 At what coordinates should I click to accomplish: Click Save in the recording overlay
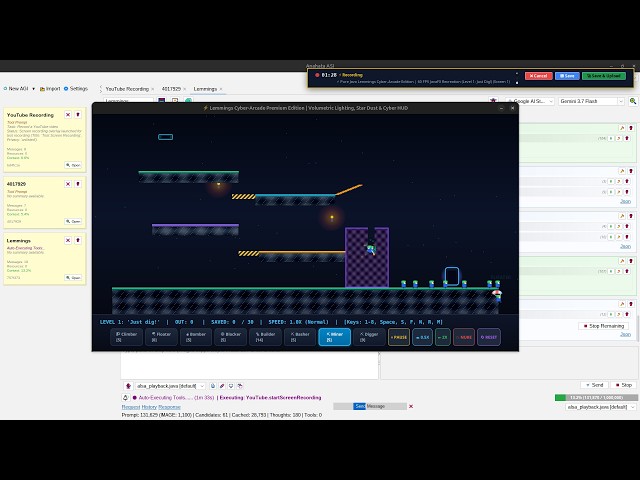click(x=567, y=76)
